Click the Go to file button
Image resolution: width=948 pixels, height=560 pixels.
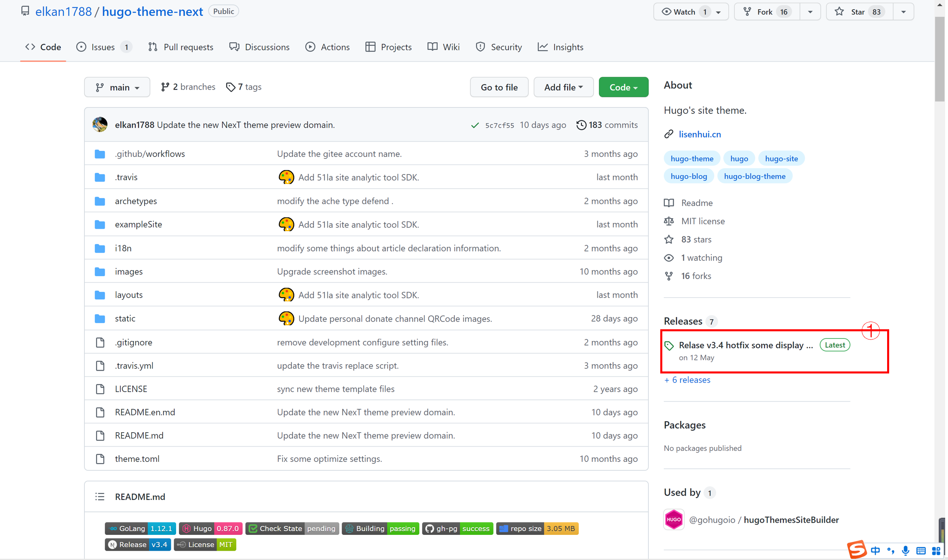(x=499, y=87)
